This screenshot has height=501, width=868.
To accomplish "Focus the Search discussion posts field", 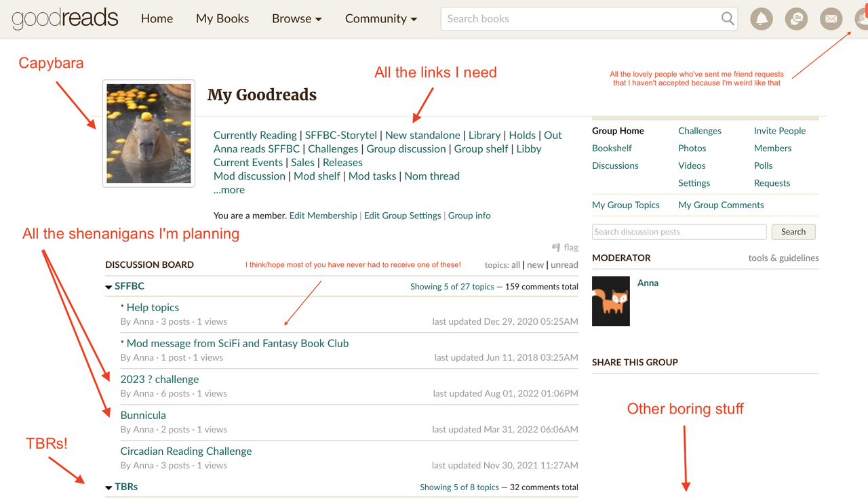I will [x=679, y=232].
